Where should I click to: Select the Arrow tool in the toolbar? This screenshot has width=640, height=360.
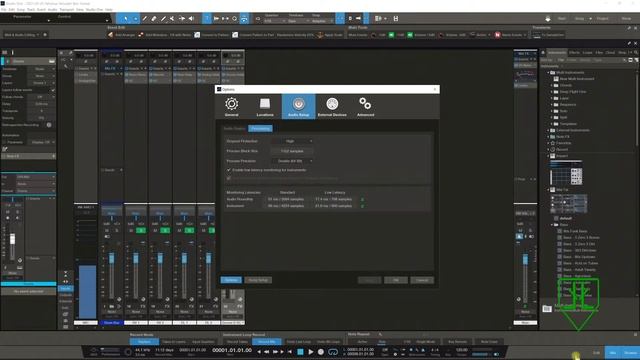coord(126,18)
